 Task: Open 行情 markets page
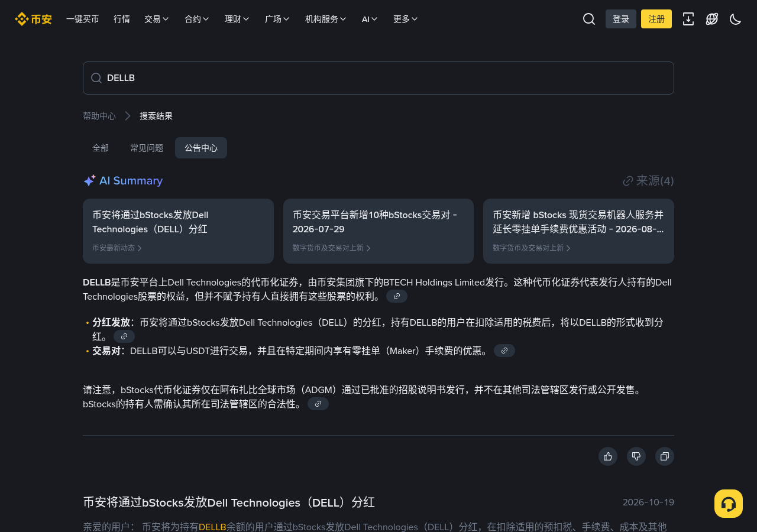click(x=122, y=19)
